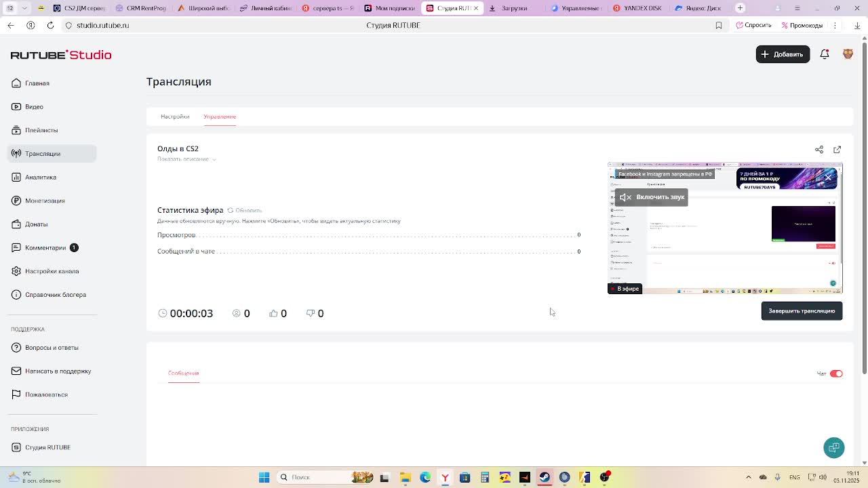Open Windows Start menu
Screen dimensions: 868x488
264,477
